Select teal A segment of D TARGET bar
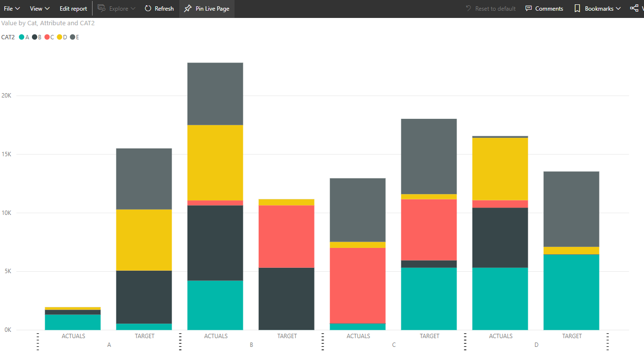This screenshot has width=644, height=359. [571, 292]
